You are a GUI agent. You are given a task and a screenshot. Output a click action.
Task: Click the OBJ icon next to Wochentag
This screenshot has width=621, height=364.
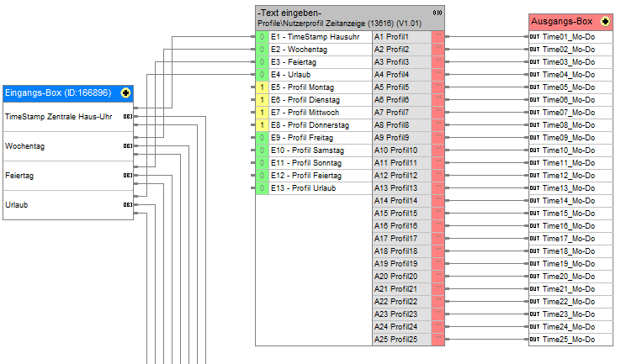pyautogui.click(x=127, y=146)
